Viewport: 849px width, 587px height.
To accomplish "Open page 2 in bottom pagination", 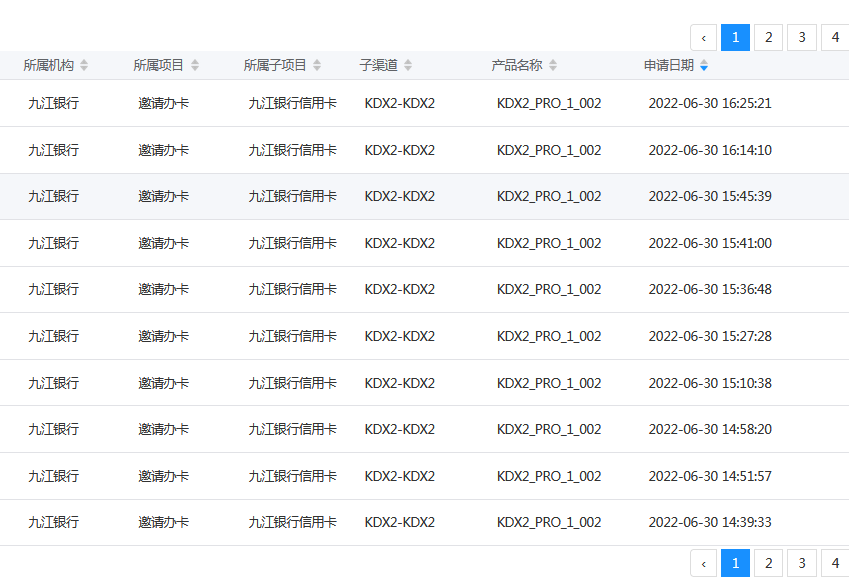I will pyautogui.click(x=768, y=563).
